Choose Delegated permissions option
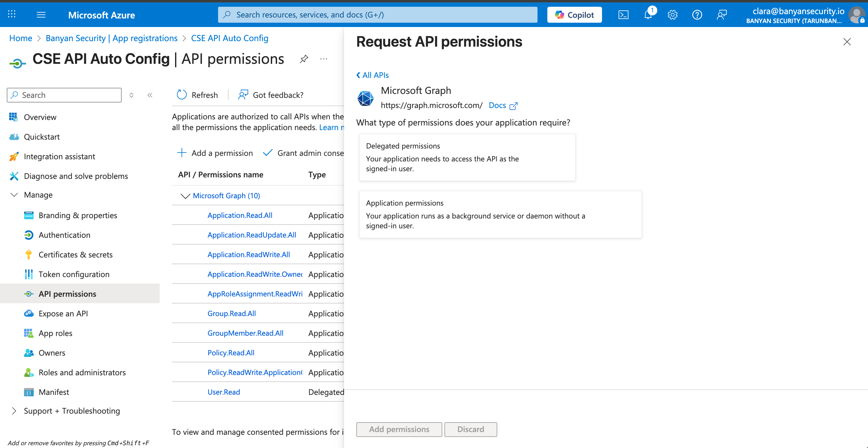The height and width of the screenshot is (448, 868). (x=467, y=157)
